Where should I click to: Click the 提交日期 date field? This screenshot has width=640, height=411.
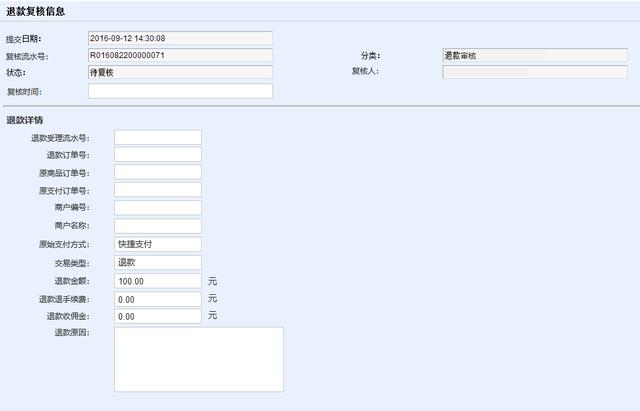coord(180,38)
